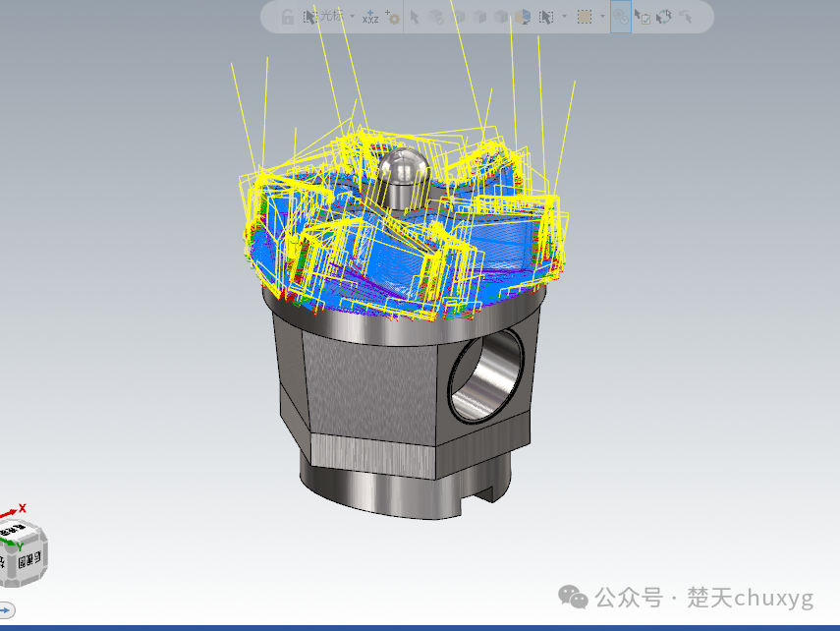Click the cube with checkmark icon
Viewport: 840px width, 631px height.
point(436,17)
